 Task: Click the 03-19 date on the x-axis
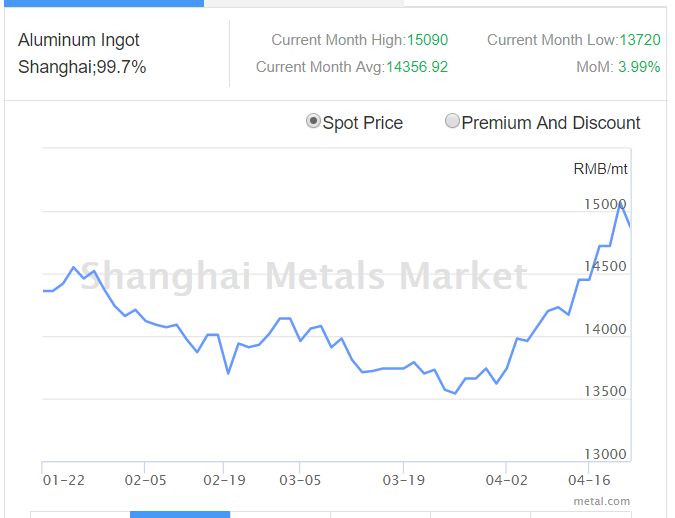[x=403, y=480]
